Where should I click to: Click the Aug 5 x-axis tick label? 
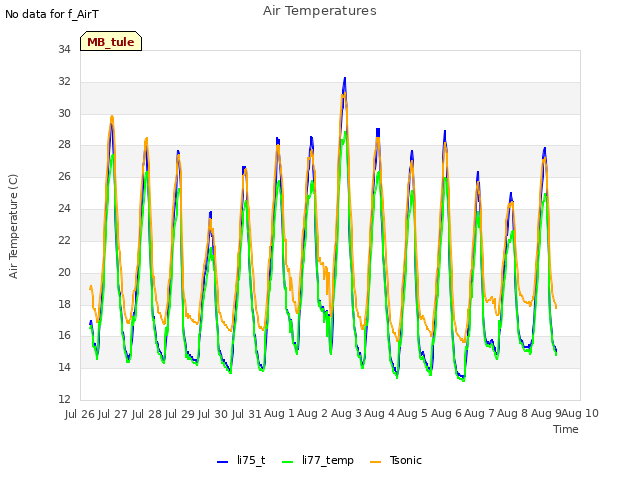(x=413, y=413)
